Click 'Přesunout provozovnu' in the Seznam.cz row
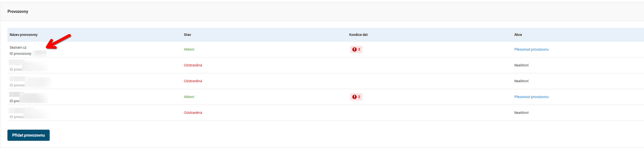The height and width of the screenshot is (149, 644). click(x=531, y=49)
